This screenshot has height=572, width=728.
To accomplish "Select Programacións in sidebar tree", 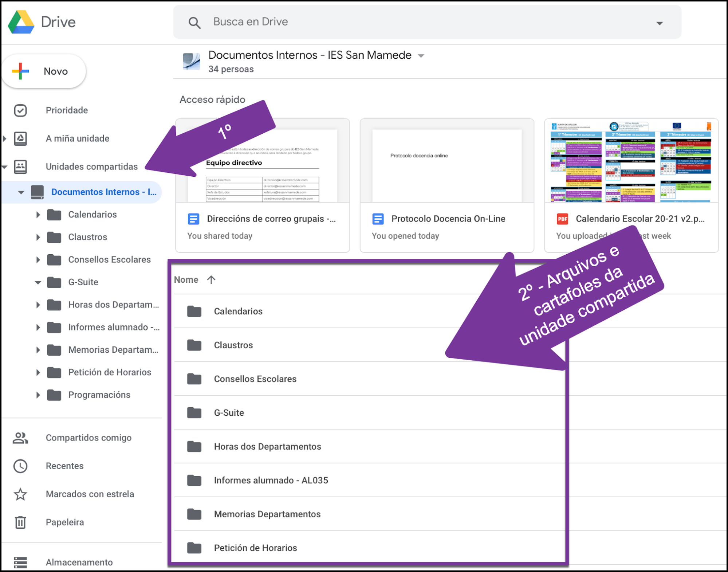I will [x=99, y=395].
